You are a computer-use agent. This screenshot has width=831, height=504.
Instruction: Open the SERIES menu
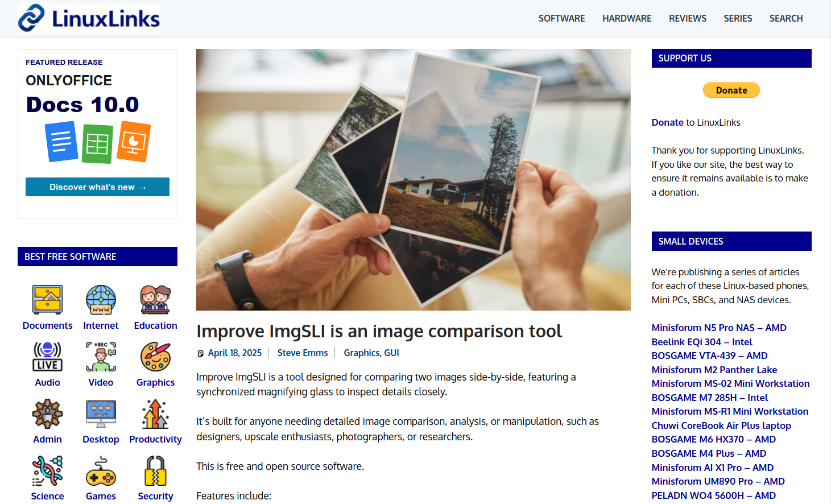(738, 18)
